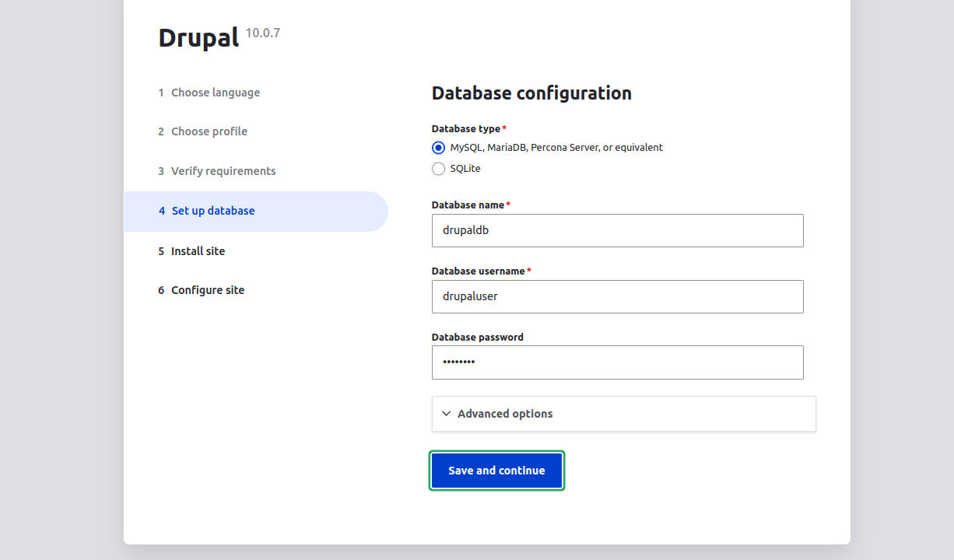Click the Database password field
The image size is (954, 560).
click(617, 362)
